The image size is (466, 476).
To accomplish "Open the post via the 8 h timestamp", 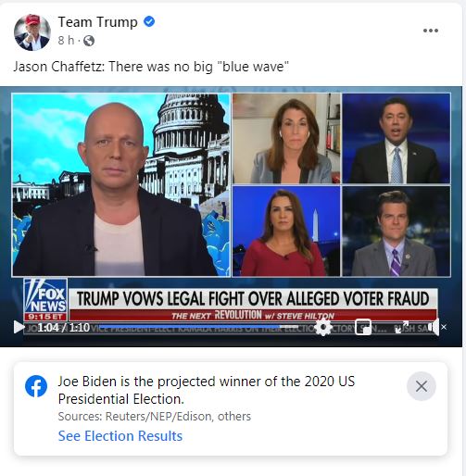I will click(66, 40).
